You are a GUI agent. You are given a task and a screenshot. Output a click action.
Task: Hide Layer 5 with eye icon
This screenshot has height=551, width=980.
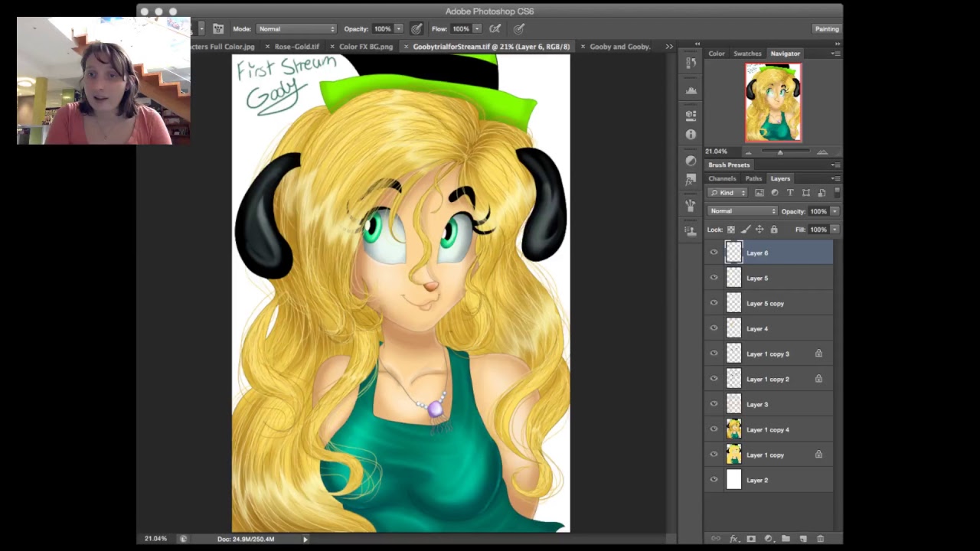pos(714,278)
